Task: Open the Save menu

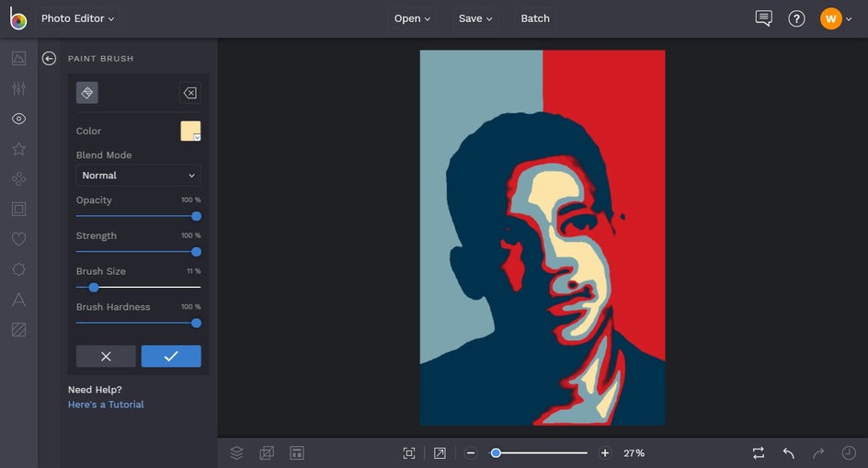Action: [x=475, y=18]
